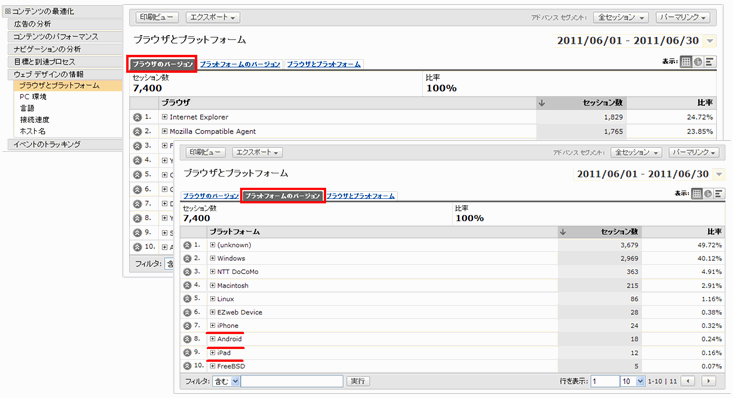Viewport: 733px width, 398px height.
Task: Select bar performance view icon in front report
Action: pyautogui.click(x=719, y=194)
